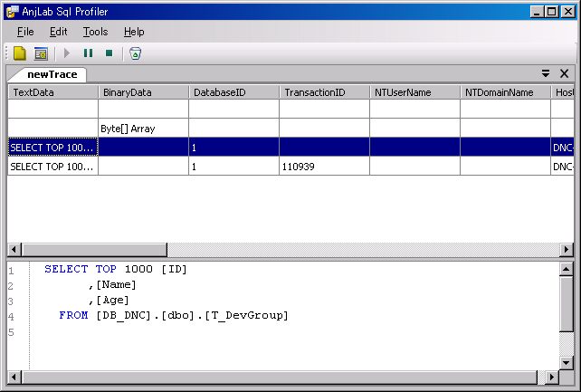Open the Help menu
581x392 pixels.
[134, 32]
